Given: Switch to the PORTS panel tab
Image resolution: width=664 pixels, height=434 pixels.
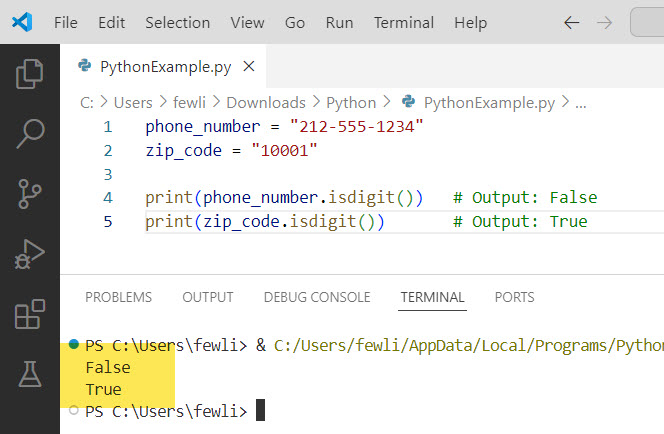Looking at the screenshot, I should (x=515, y=297).
